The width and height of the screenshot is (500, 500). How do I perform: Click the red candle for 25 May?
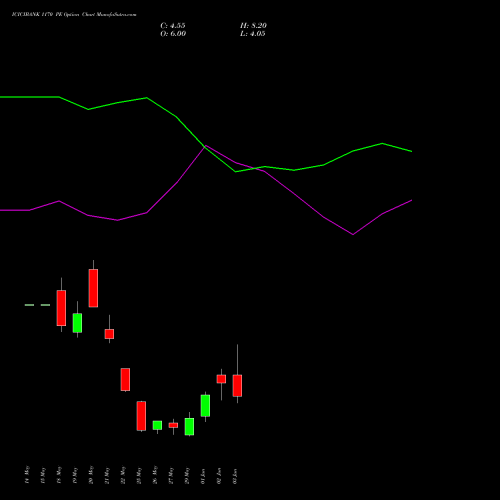click(141, 416)
